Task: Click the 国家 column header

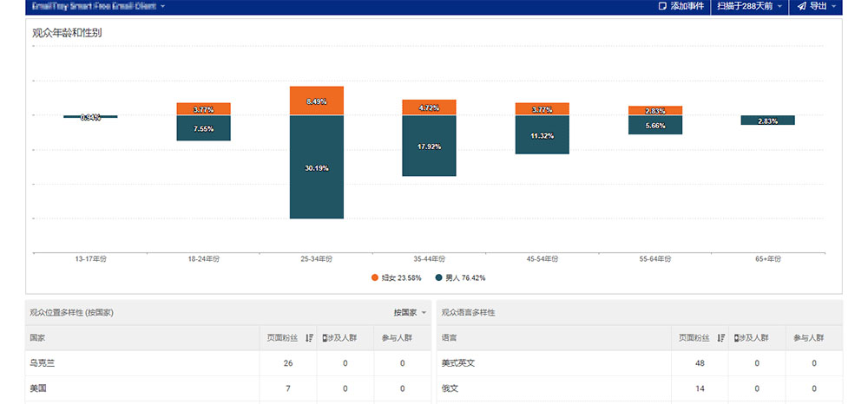Action: coord(38,337)
